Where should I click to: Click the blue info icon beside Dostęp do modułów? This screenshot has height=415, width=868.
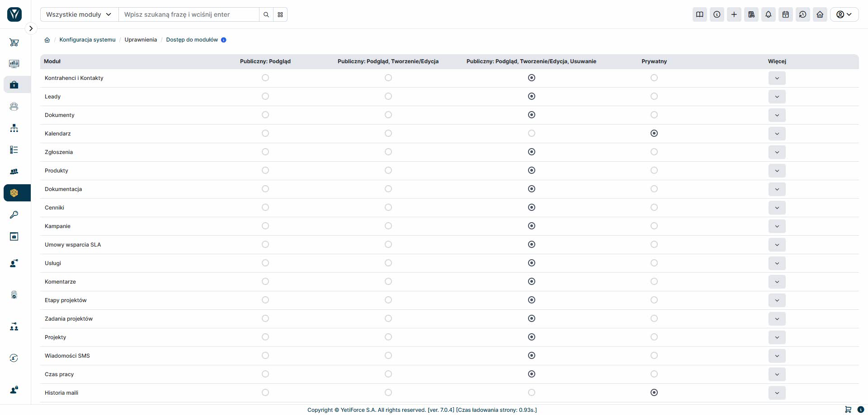point(223,40)
